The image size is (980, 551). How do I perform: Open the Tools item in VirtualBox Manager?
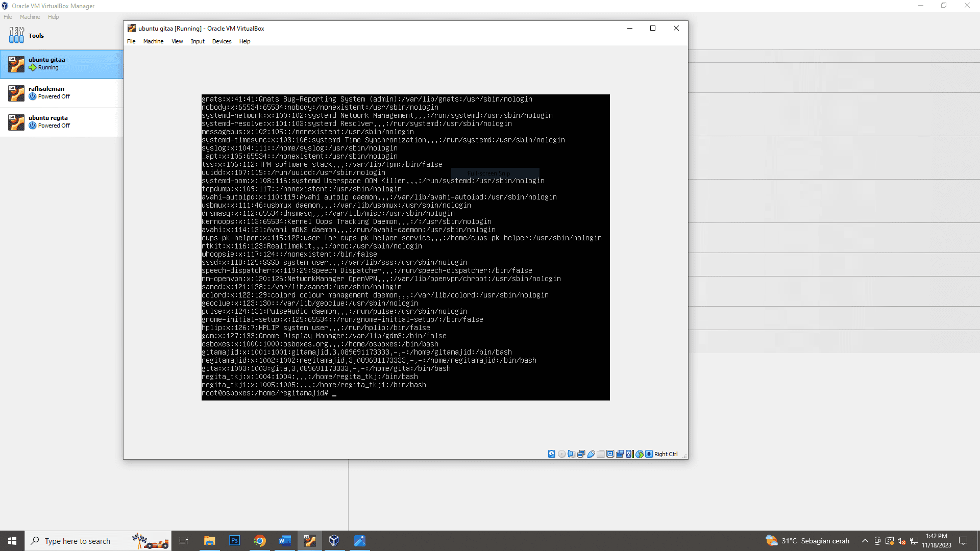pyautogui.click(x=61, y=35)
